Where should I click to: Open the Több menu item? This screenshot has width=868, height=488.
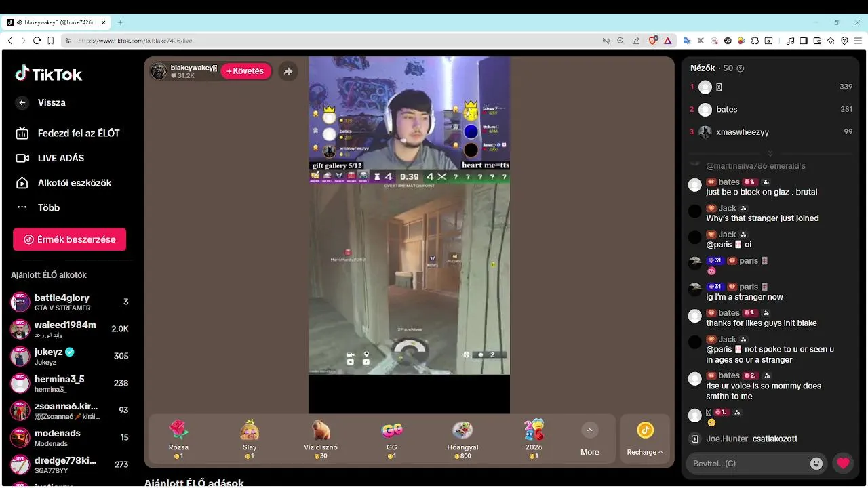(x=38, y=208)
